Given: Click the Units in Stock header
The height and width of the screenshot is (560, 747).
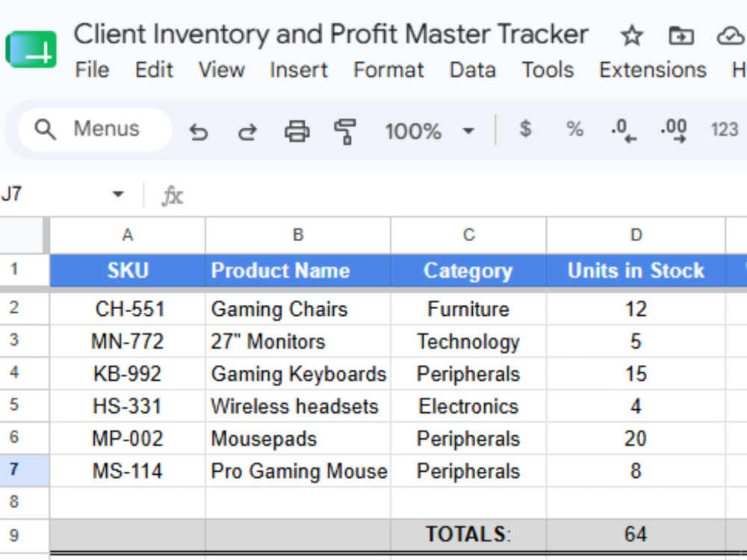Looking at the screenshot, I should [636, 270].
